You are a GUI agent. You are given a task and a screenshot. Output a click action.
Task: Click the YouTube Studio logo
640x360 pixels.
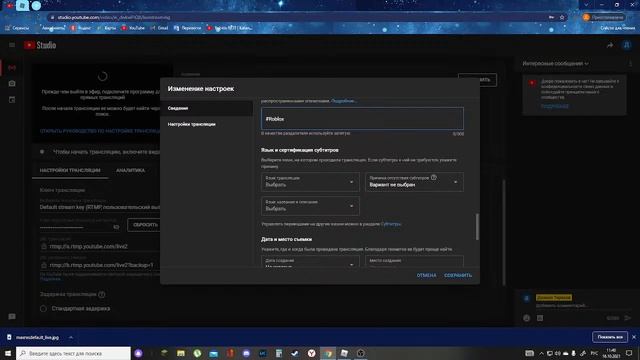tap(40, 45)
